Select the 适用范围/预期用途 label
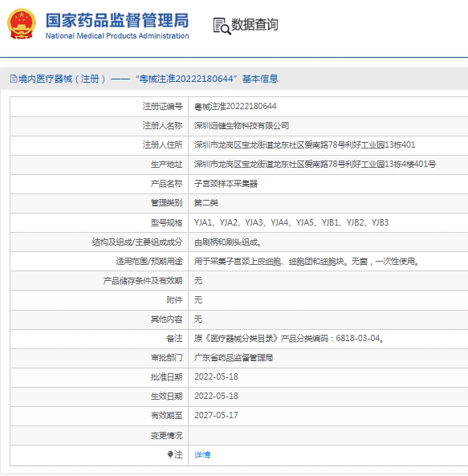The image size is (468, 476). [149, 261]
